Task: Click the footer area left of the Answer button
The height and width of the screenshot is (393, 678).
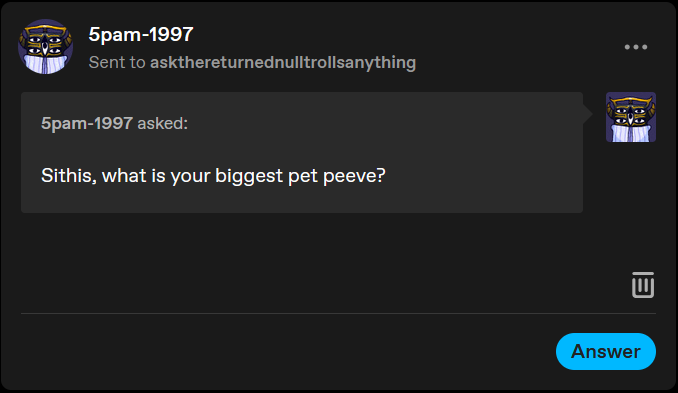Action: tap(285, 351)
